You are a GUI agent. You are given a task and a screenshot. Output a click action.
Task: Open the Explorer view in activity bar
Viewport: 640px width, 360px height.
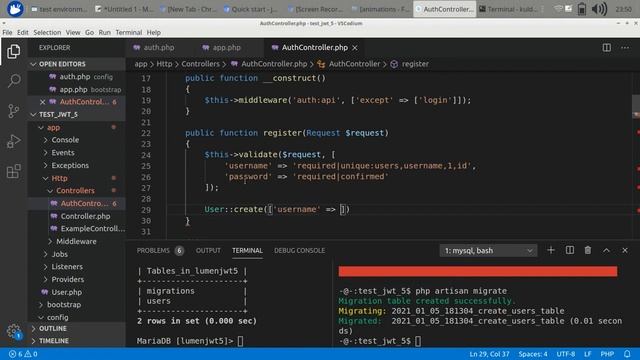point(13,51)
